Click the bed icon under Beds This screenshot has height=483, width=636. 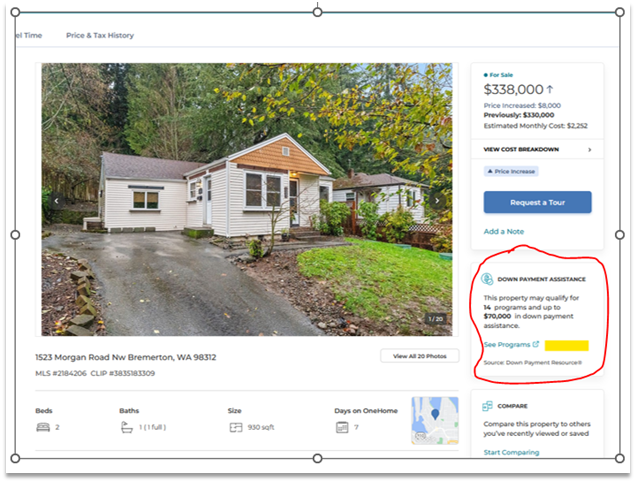click(43, 427)
